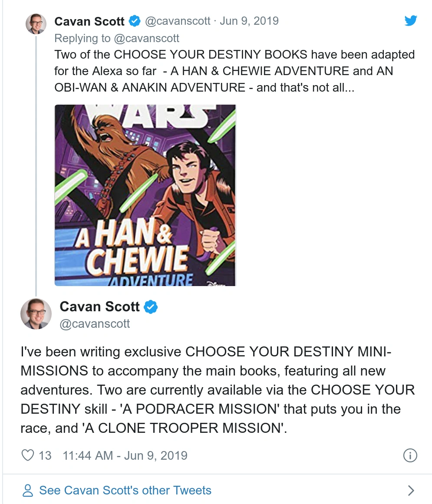Click the person icon near See other Tweets
Viewport: 432px width, 504px height.
[x=28, y=491]
